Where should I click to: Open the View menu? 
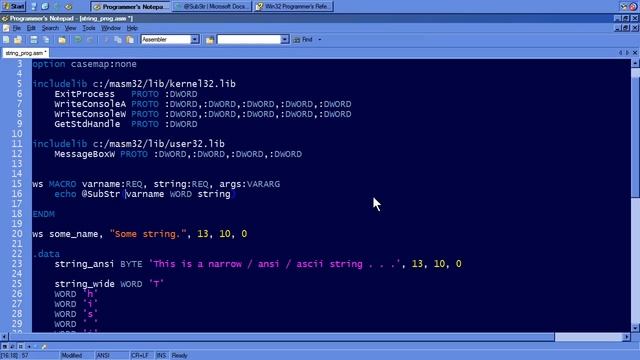coord(70,28)
